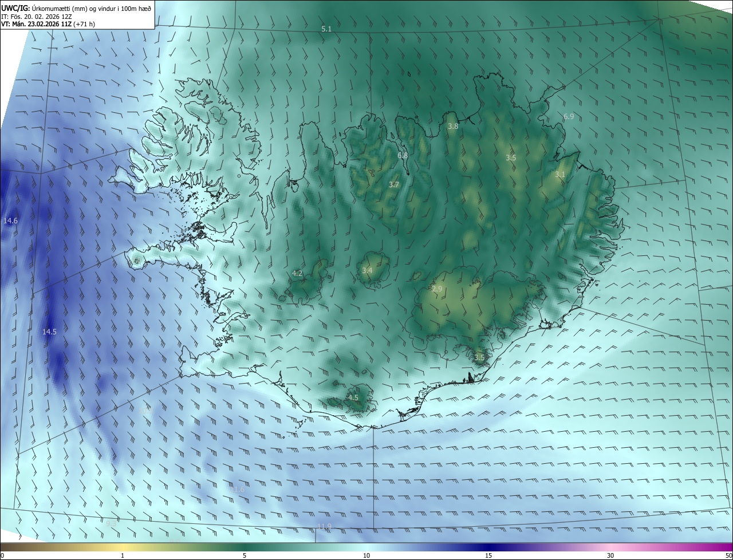Screen dimensions: 733x560
Task: Click the 5 tick on the color scale
Action: click(x=245, y=555)
